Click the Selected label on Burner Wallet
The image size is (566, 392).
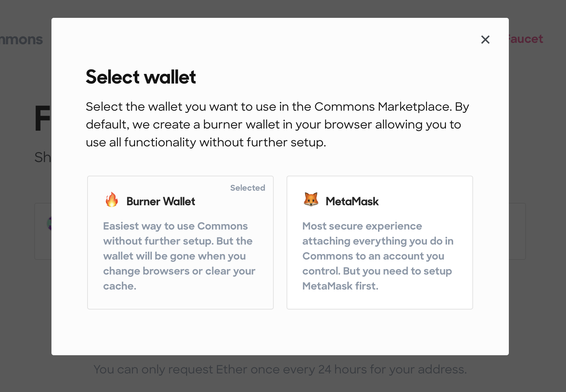coord(248,188)
